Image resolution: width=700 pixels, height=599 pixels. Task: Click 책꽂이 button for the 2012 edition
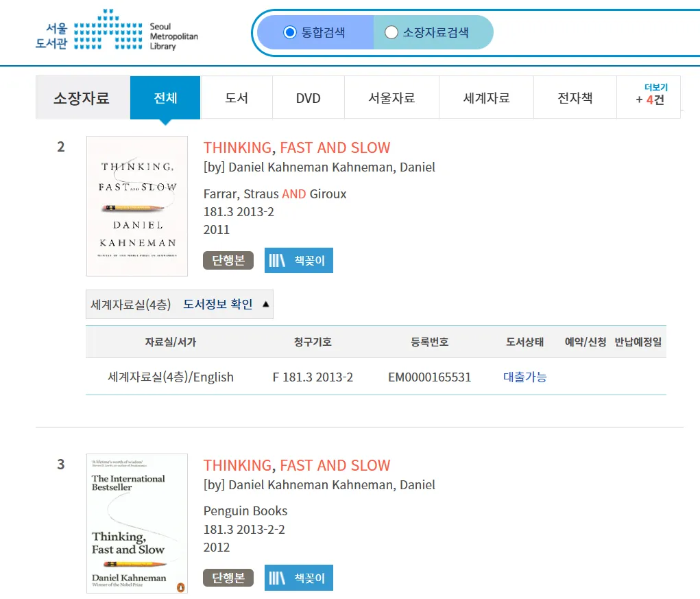point(299,578)
